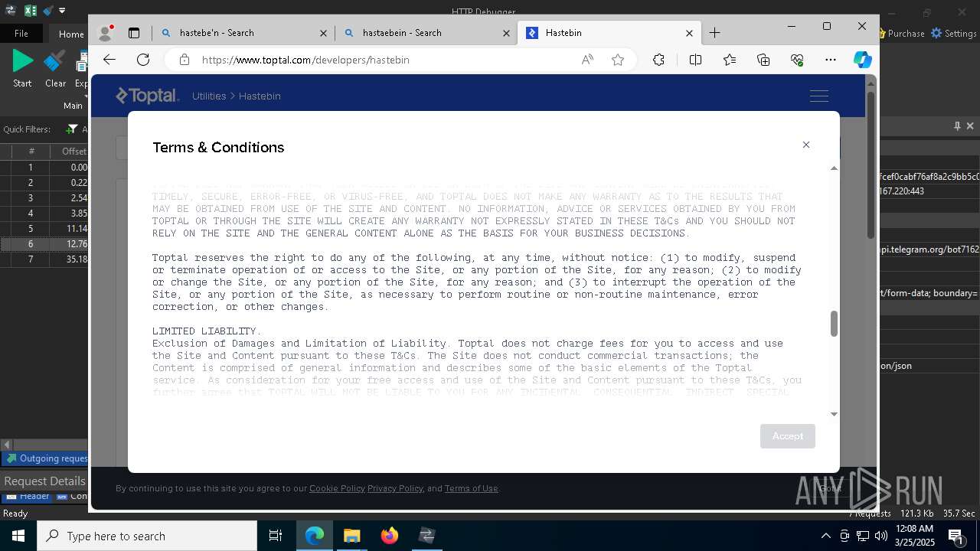980x551 pixels.
Task: Open the Favorites list icon
Action: tap(730, 60)
